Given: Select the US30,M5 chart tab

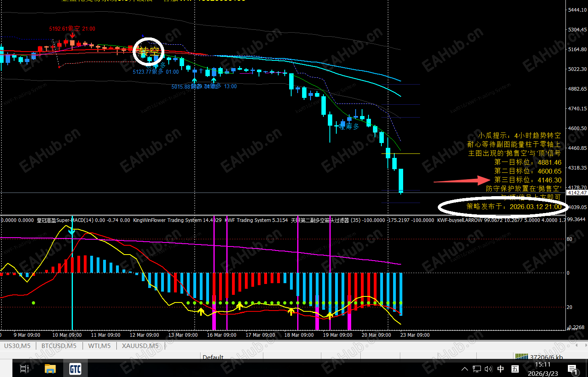Looking at the screenshot, I should (x=17, y=346).
